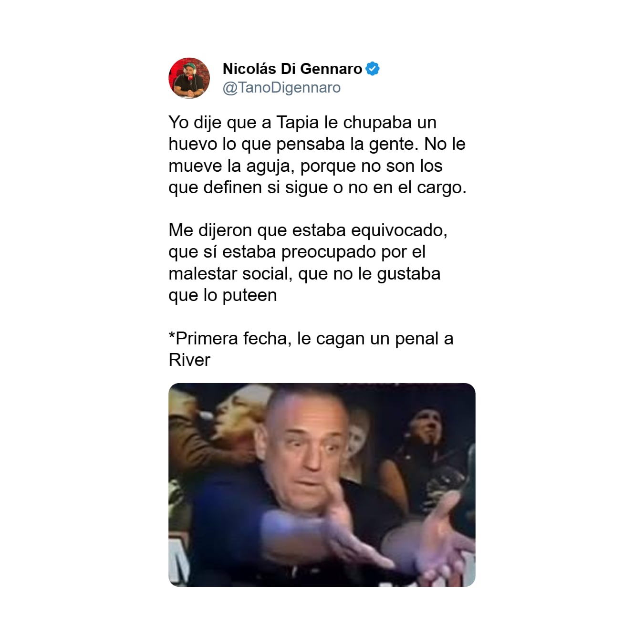Open the Nicolás Di Gennaro display name

pyautogui.click(x=292, y=69)
